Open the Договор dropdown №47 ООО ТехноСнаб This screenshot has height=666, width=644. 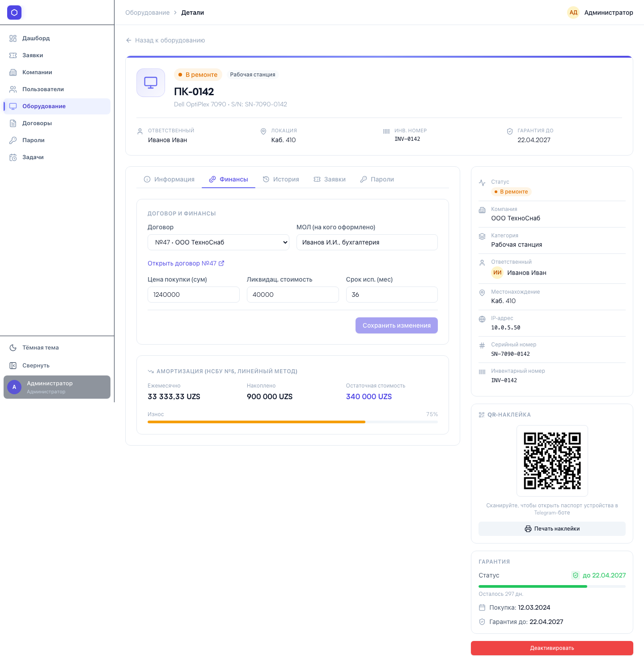tap(218, 242)
